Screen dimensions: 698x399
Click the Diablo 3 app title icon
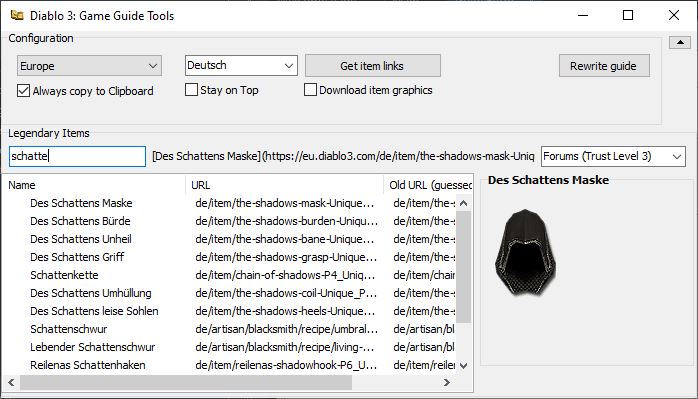tap(17, 16)
